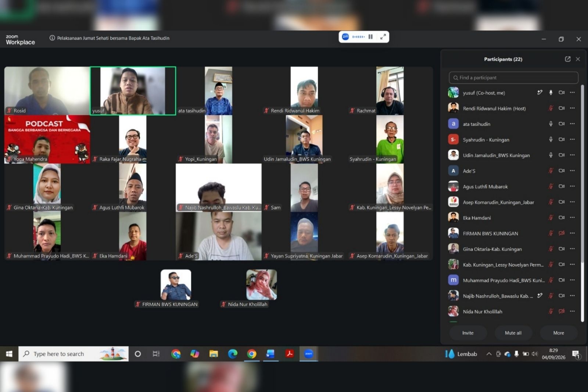Expand the floating Zoom mini toolbar
Image resolution: width=588 pixels, height=392 pixels.
coord(383,37)
